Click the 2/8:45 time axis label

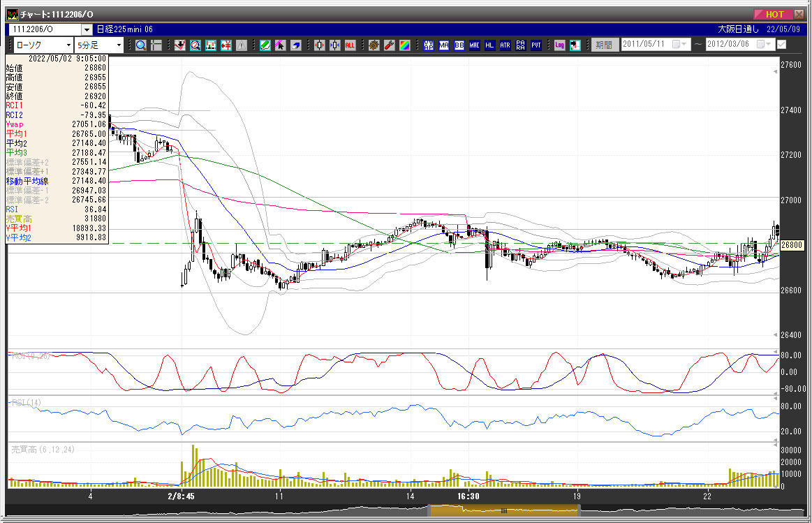pyautogui.click(x=182, y=496)
